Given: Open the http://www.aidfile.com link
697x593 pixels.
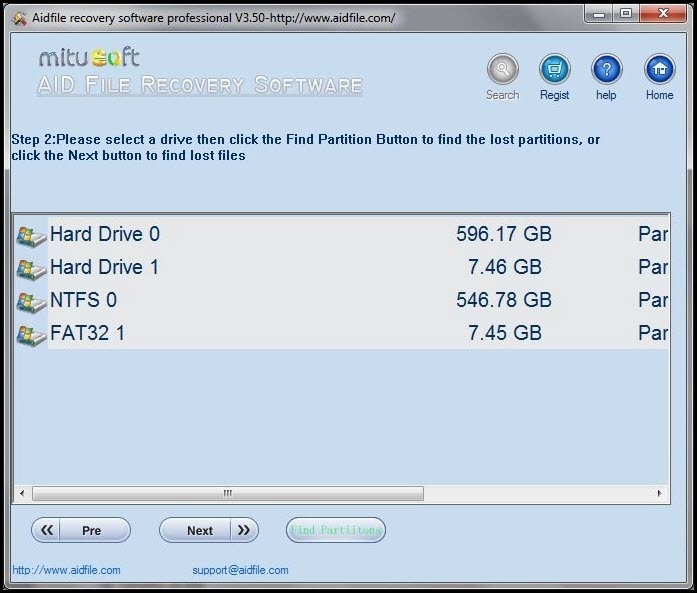Looking at the screenshot, I should (x=66, y=570).
